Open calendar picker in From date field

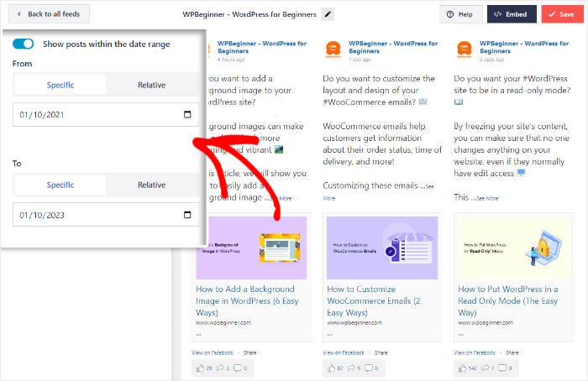186,114
